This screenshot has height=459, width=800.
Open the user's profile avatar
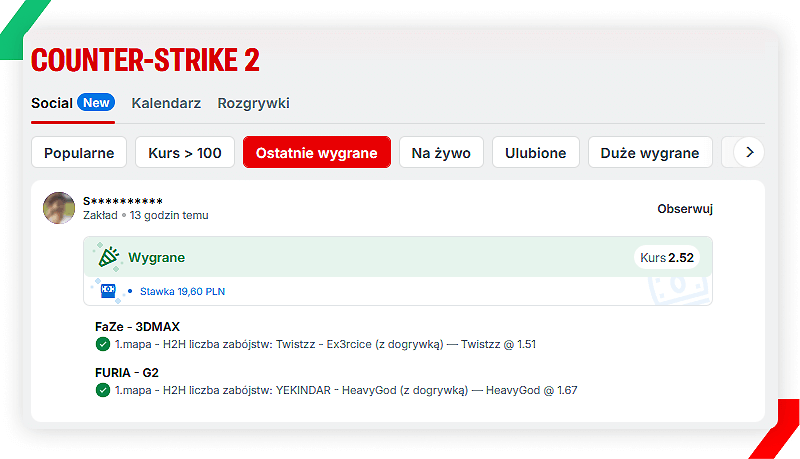click(x=59, y=208)
